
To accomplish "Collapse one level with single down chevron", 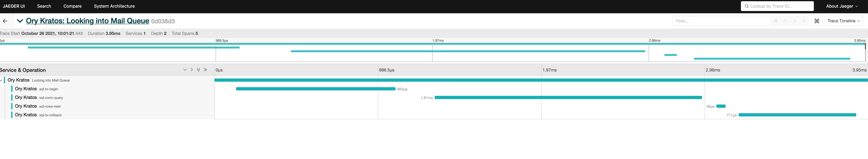I will 185,70.
